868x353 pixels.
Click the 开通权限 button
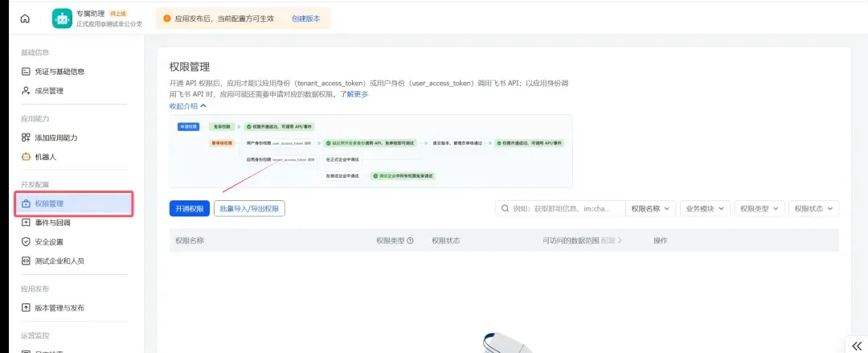[x=190, y=208]
